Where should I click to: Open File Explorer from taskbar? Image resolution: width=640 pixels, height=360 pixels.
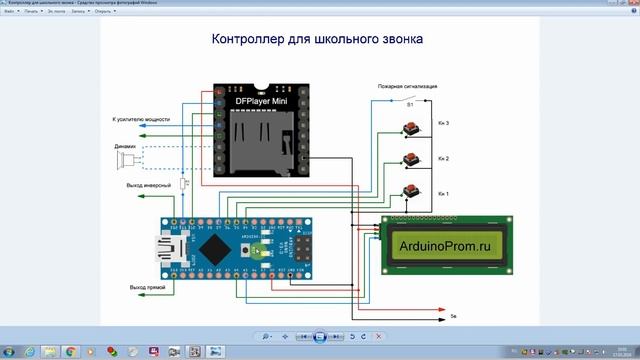pyautogui.click(x=50, y=351)
